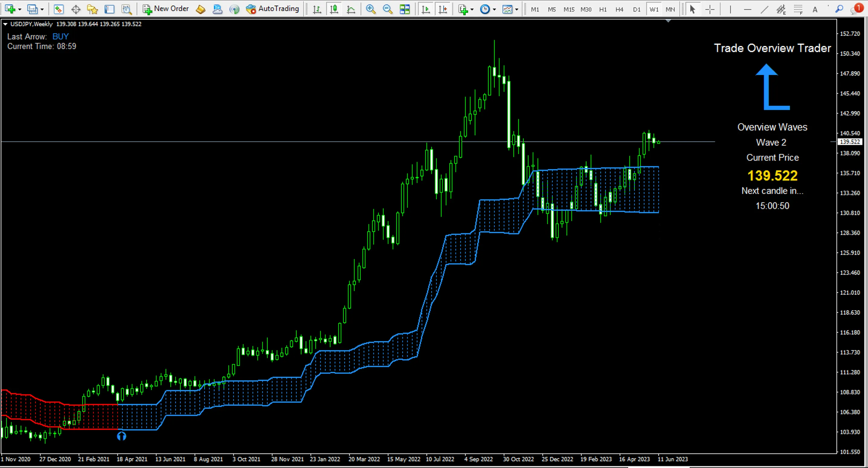Switch chart to candlesticks mode
The image size is (868, 468).
click(x=334, y=9)
